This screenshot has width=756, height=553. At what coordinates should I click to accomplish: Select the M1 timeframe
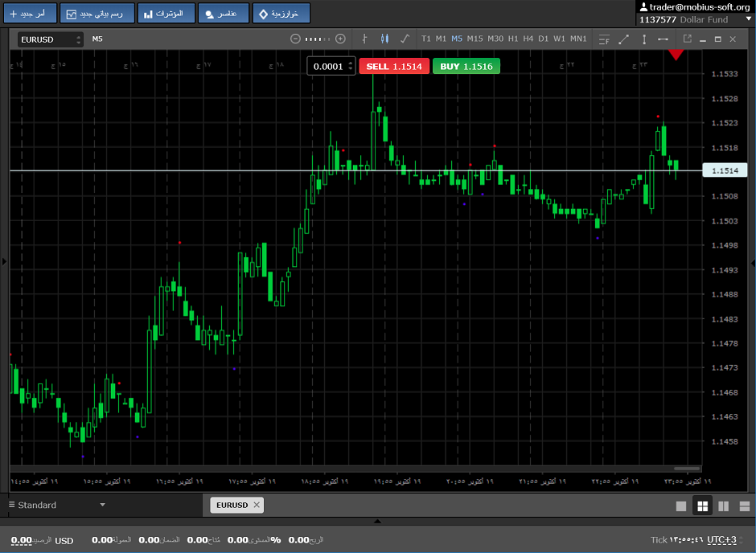(442, 39)
